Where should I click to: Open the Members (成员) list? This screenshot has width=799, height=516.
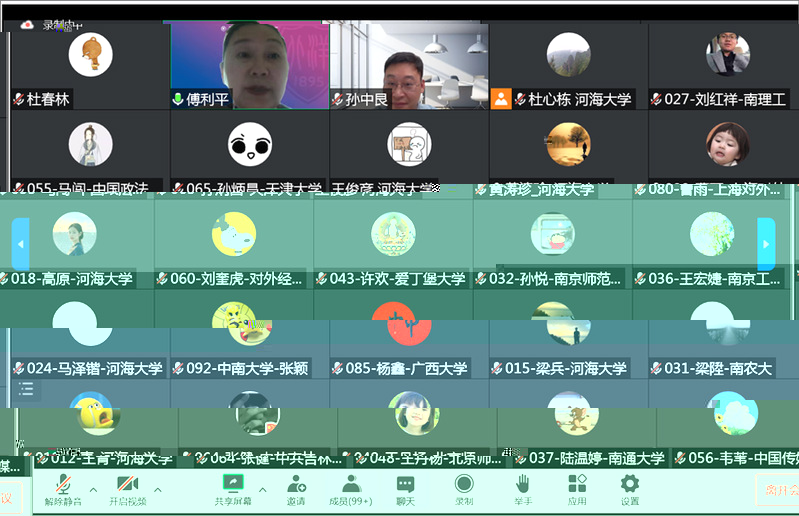[350, 487]
